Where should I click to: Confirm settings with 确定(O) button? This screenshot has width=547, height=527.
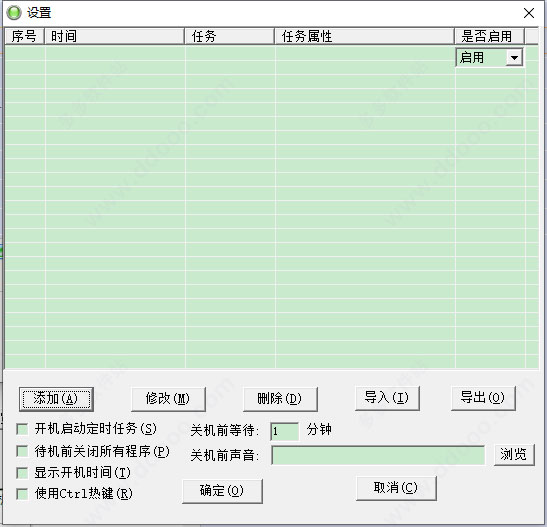pyautogui.click(x=222, y=491)
